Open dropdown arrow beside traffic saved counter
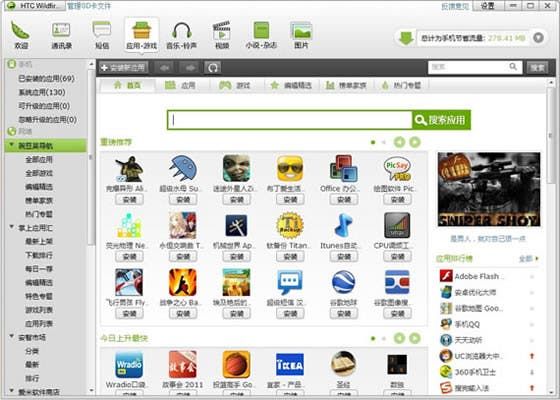 [538, 38]
